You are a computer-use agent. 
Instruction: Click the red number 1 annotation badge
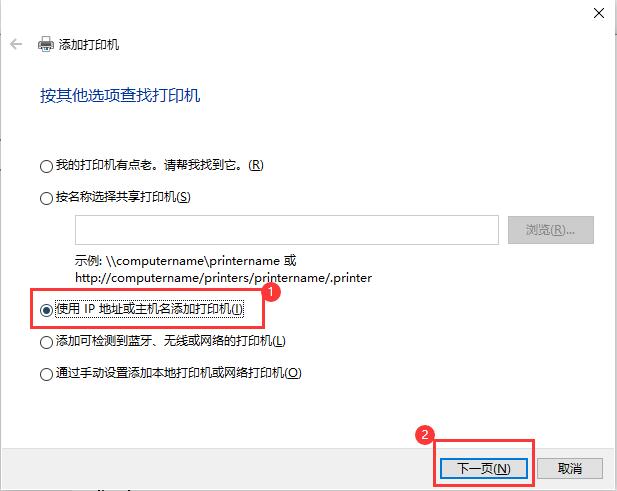(271, 292)
